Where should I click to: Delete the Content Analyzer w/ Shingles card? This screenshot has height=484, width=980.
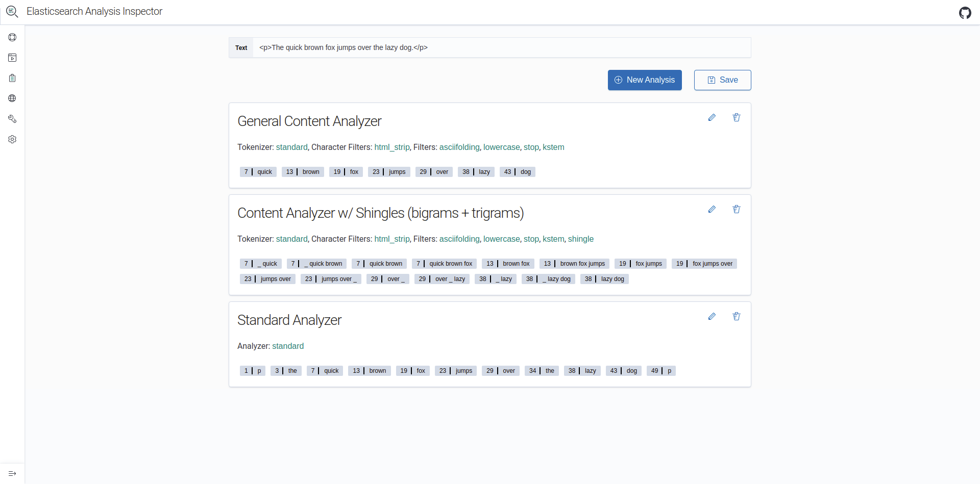pos(736,210)
